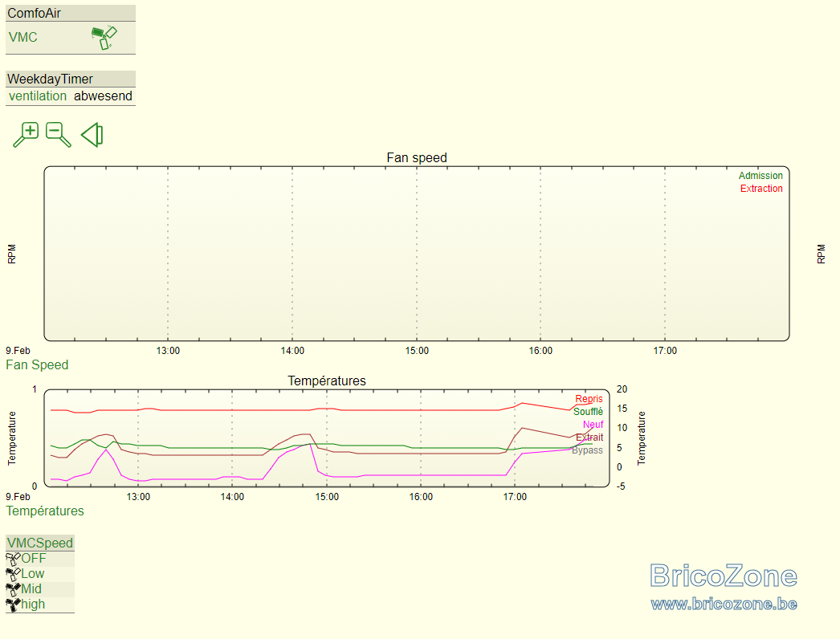The image size is (840, 639).
Task: Click the 13:00 label under Fan speed chart
Action: 168,351
